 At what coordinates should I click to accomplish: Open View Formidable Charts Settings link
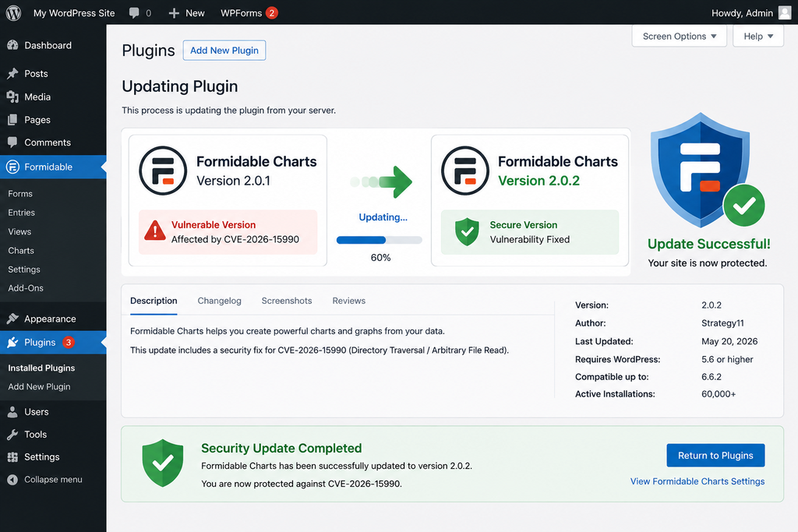coord(697,481)
